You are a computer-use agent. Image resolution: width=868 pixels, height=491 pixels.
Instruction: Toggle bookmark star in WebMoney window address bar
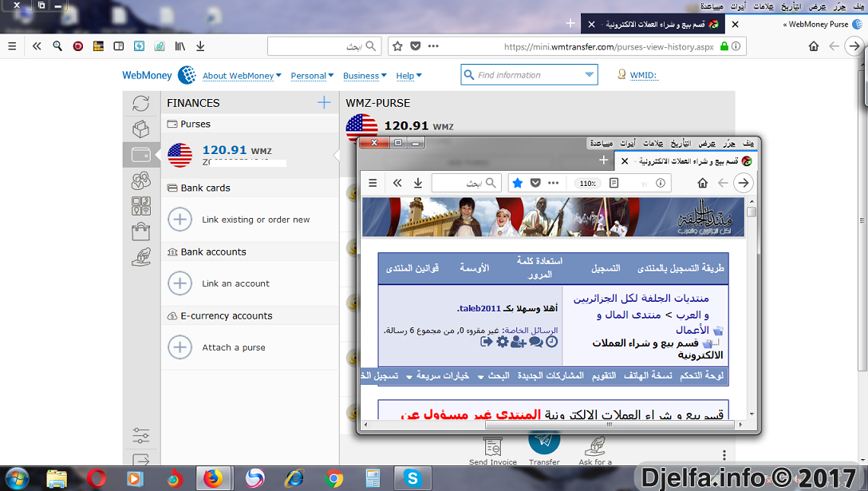397,46
